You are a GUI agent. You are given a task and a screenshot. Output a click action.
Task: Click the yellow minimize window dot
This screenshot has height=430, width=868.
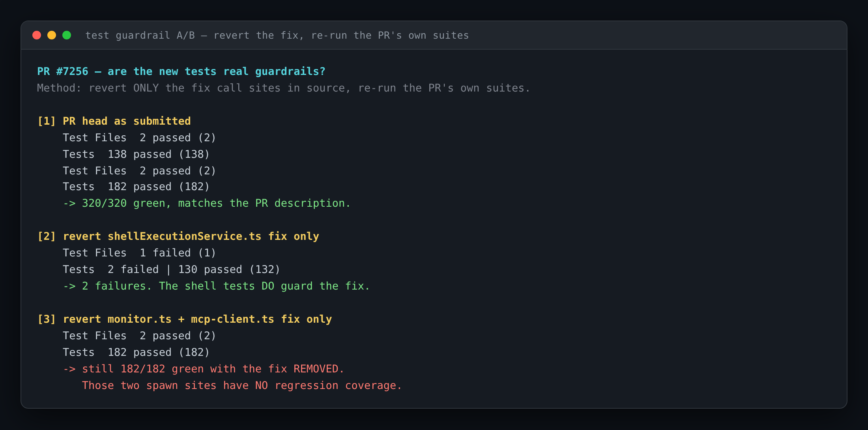tap(52, 35)
